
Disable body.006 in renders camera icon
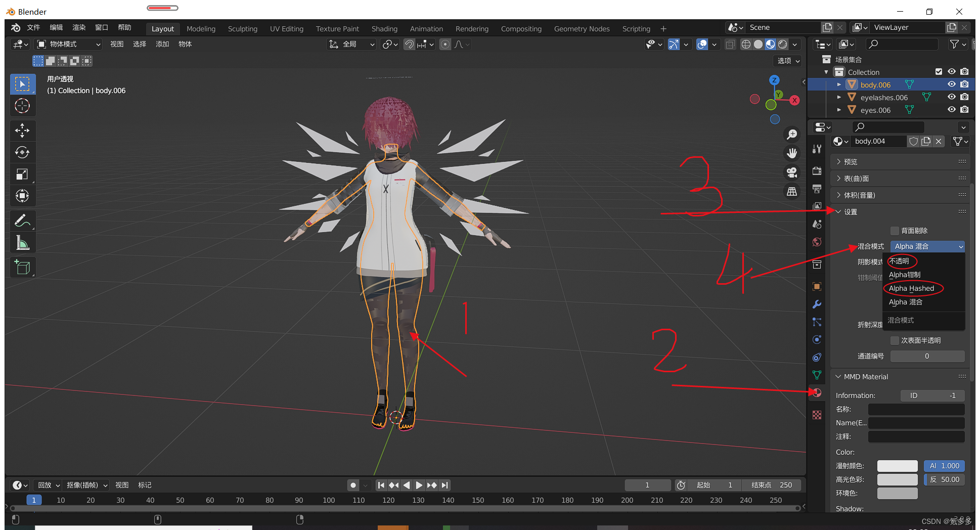965,84
